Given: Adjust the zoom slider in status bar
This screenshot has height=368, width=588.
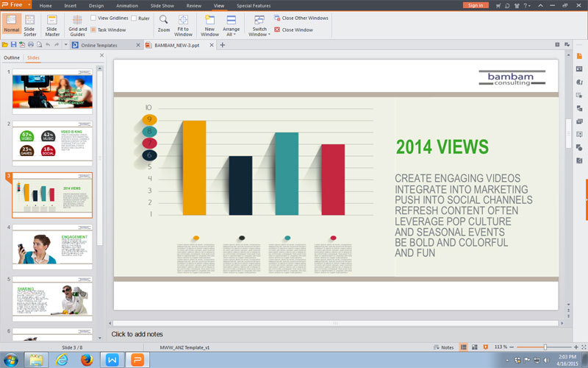Looking at the screenshot, I should point(545,347).
